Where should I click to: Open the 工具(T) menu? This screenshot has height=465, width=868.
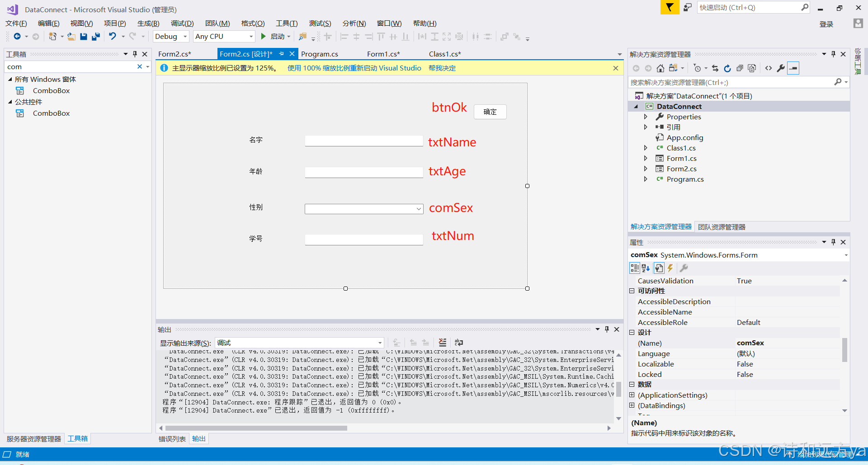[x=287, y=23]
